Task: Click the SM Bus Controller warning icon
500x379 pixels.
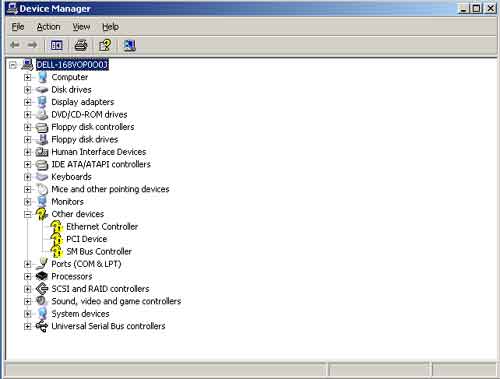Action: coord(56,252)
